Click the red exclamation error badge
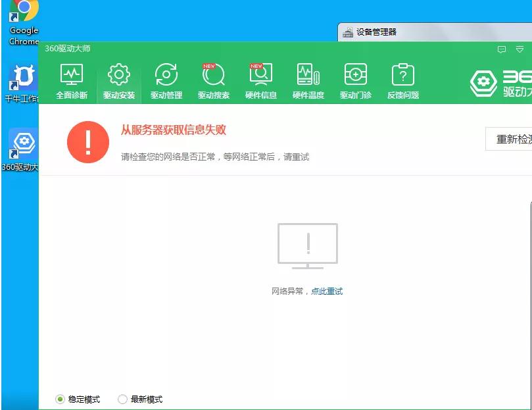This screenshot has height=410, width=532. click(x=87, y=140)
